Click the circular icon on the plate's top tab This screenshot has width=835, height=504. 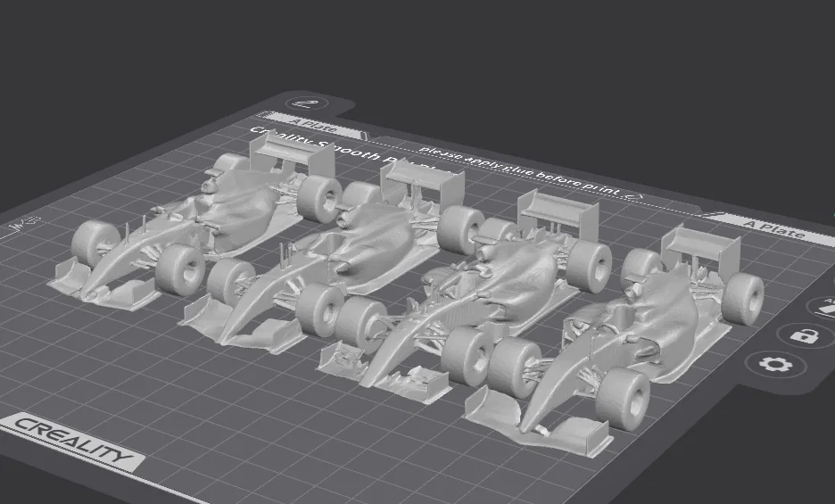point(308,103)
